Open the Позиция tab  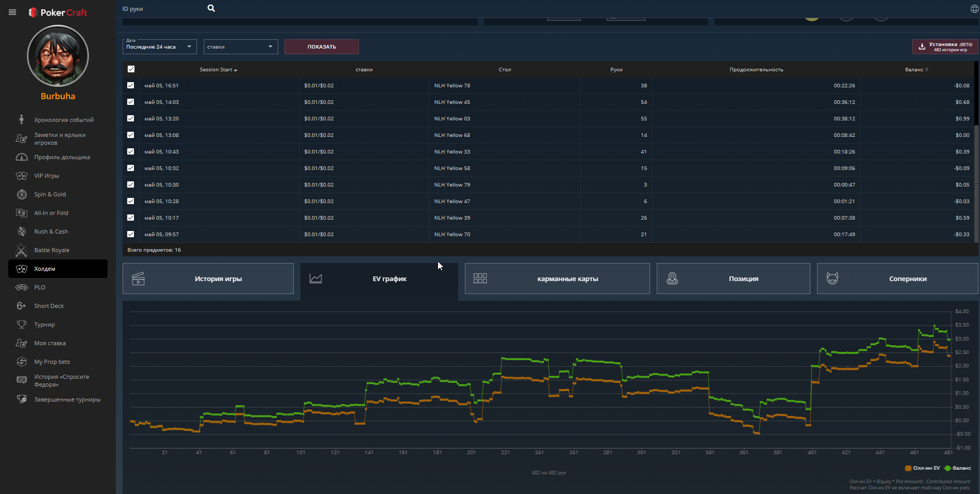pos(733,279)
